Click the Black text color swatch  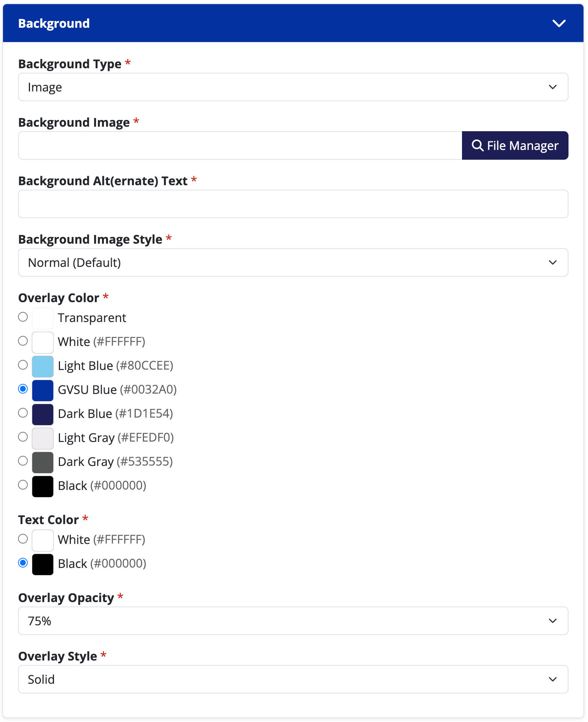pyautogui.click(x=43, y=564)
